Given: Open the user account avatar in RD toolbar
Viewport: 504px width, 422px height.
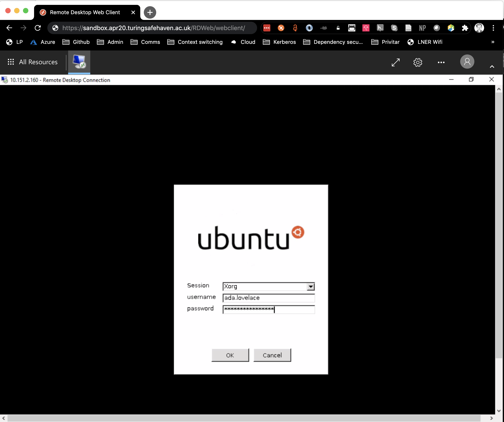Looking at the screenshot, I should click(x=467, y=62).
